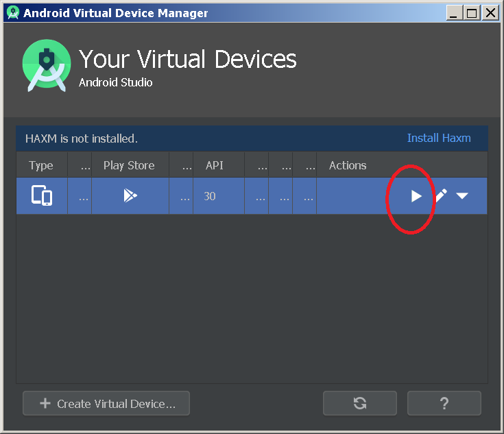Refresh the virtual device list
The image size is (504, 434).
(360, 403)
